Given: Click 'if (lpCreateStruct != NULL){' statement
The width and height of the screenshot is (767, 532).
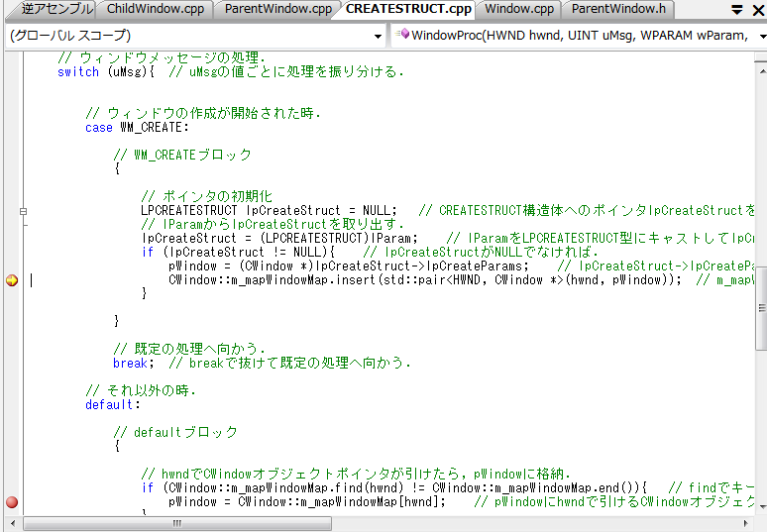Looking at the screenshot, I should click(x=238, y=253).
